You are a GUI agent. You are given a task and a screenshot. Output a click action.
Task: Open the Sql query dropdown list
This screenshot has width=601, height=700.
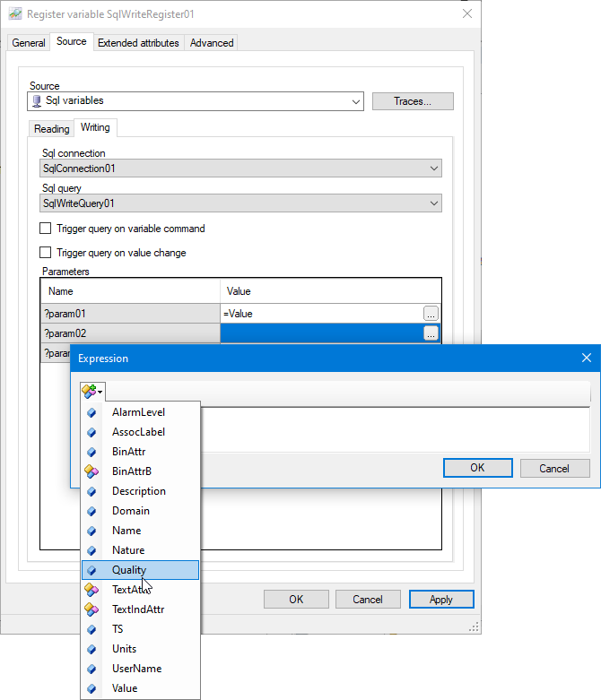pyautogui.click(x=241, y=203)
